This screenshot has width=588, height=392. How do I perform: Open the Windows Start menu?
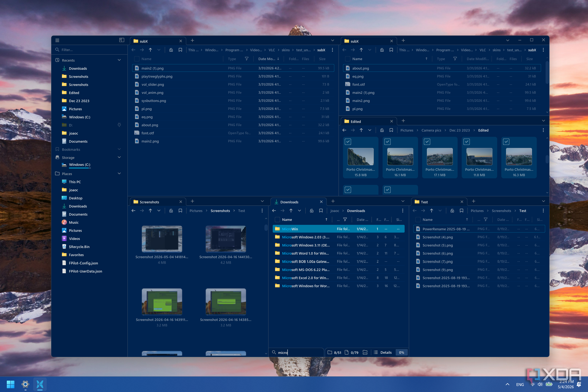click(11, 384)
